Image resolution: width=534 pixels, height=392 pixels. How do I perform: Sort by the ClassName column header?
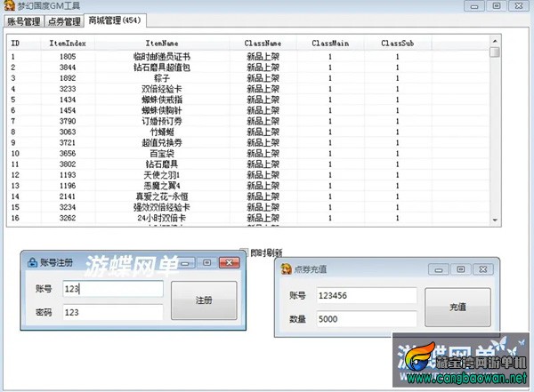[x=263, y=44]
